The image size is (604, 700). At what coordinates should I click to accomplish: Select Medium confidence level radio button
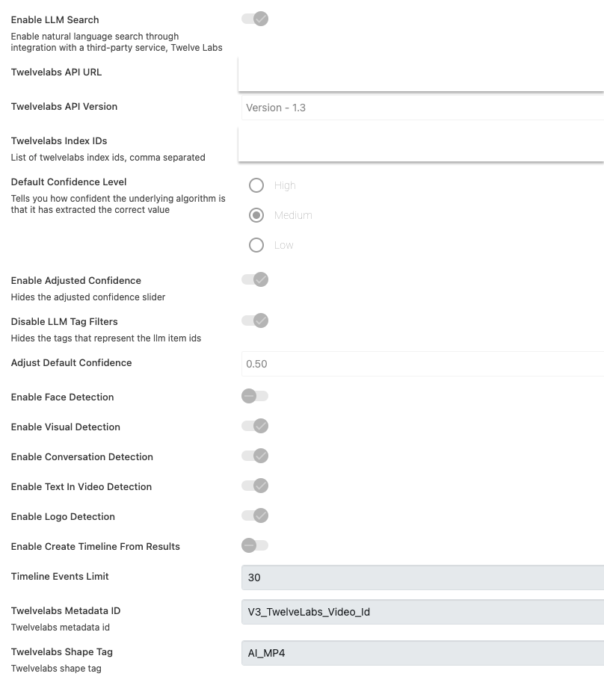256,215
